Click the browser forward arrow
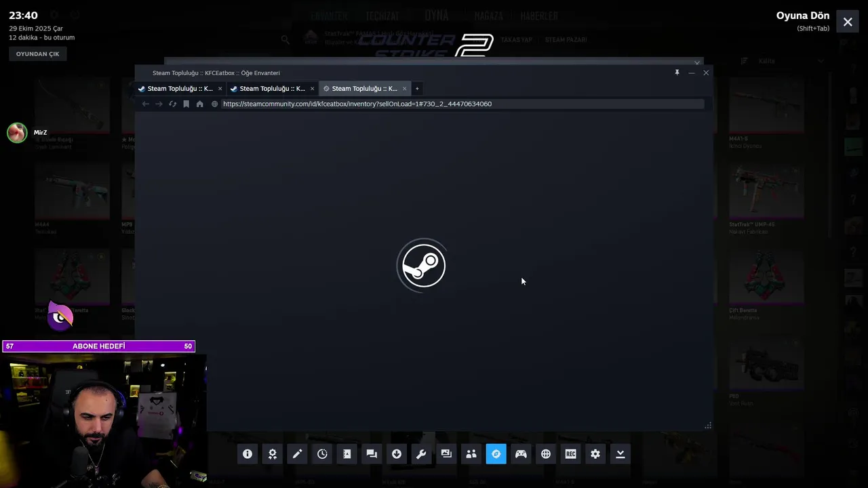 pyautogui.click(x=159, y=104)
